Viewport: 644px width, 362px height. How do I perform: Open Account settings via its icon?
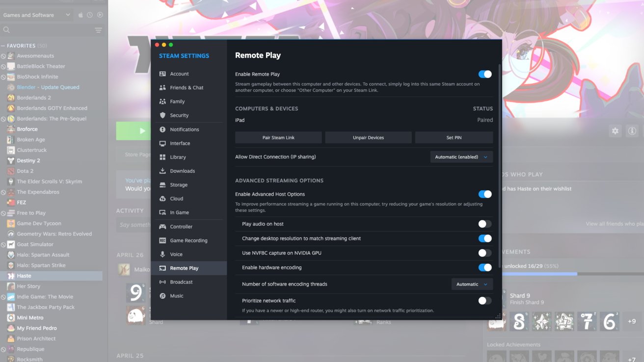162,74
